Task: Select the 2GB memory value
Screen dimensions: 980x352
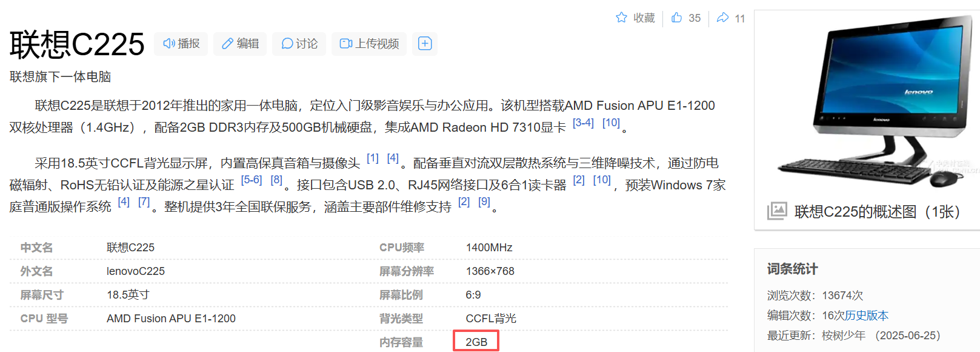Action: 476,342
